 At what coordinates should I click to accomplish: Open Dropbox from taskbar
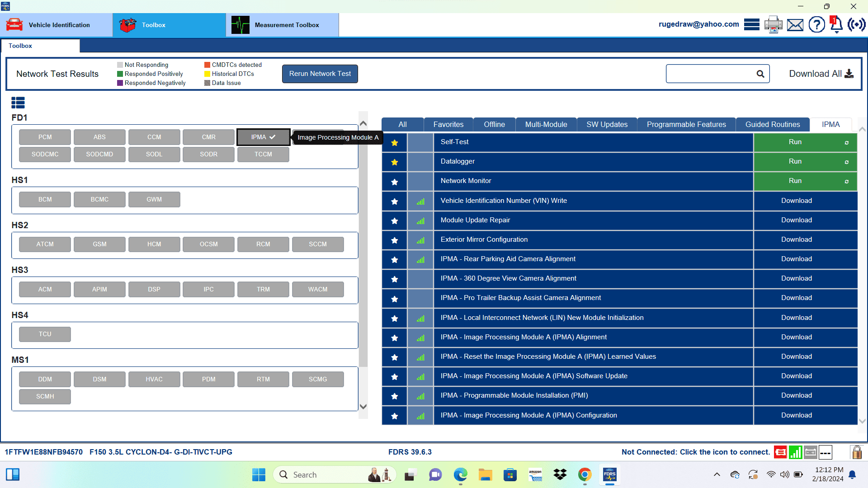[560, 474]
